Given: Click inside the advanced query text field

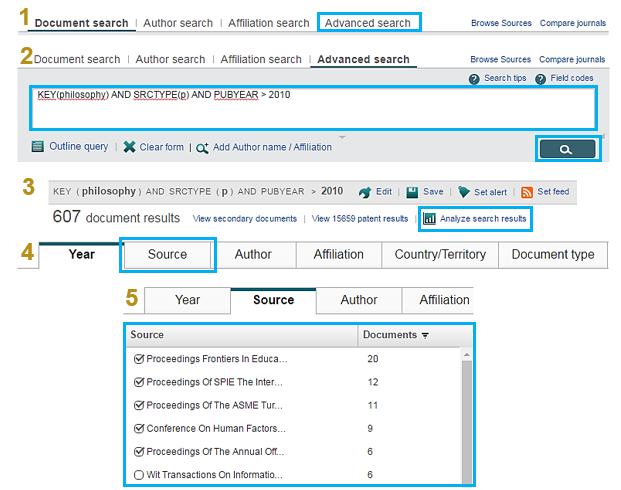Looking at the screenshot, I should tap(313, 108).
